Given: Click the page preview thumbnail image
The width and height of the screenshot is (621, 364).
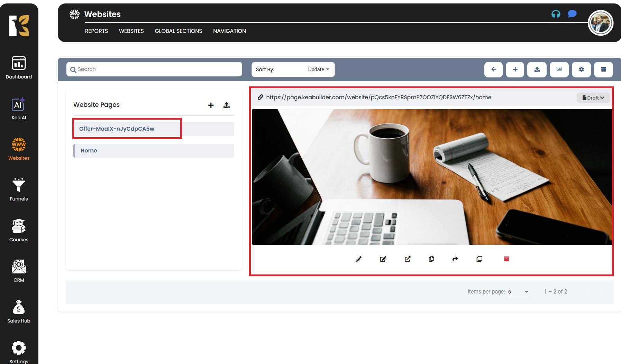Looking at the screenshot, I should click(431, 177).
